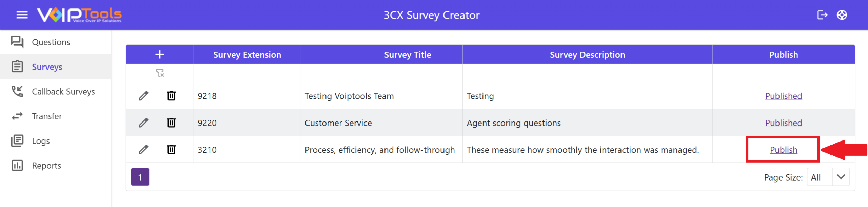
Task: Click the Survey Extension filter field
Action: (247, 73)
